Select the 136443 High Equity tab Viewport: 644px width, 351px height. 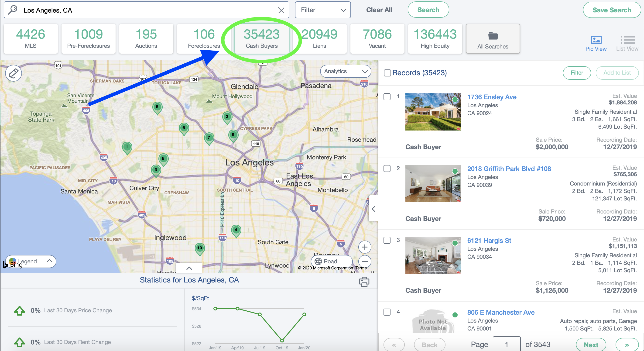pos(435,38)
